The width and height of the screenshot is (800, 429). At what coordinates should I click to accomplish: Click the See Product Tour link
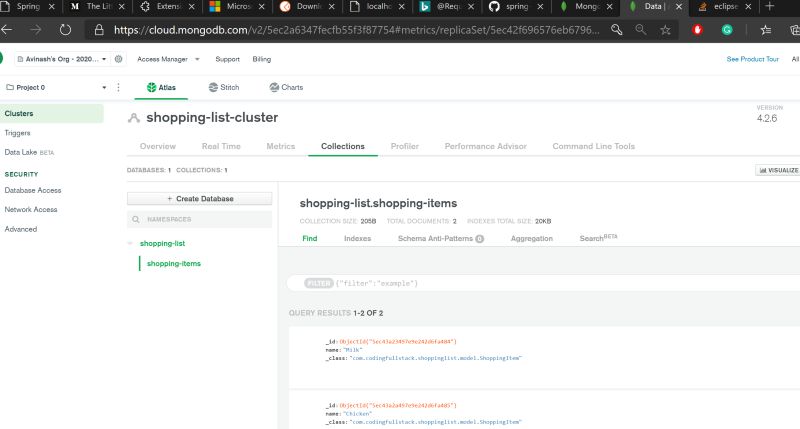(753, 59)
